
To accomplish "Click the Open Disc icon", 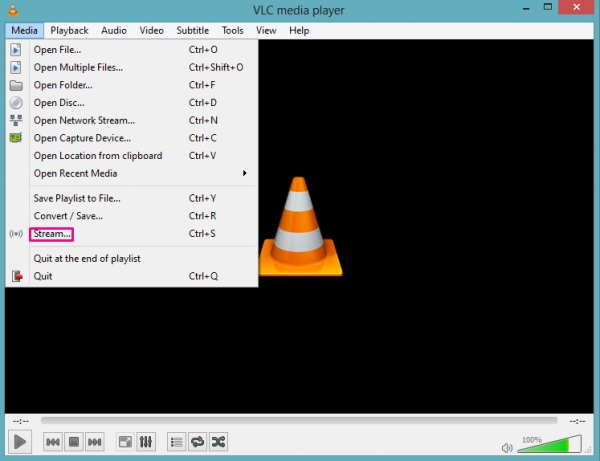I will click(x=16, y=103).
